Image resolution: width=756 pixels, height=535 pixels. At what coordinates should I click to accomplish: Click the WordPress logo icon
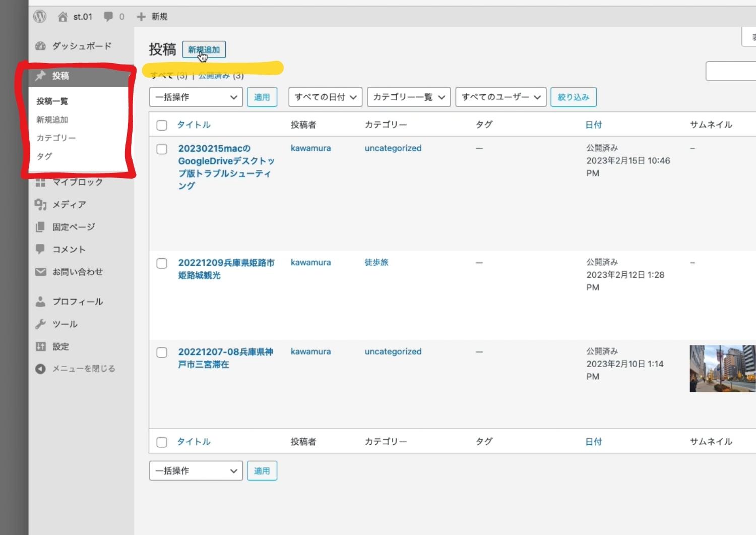(40, 17)
